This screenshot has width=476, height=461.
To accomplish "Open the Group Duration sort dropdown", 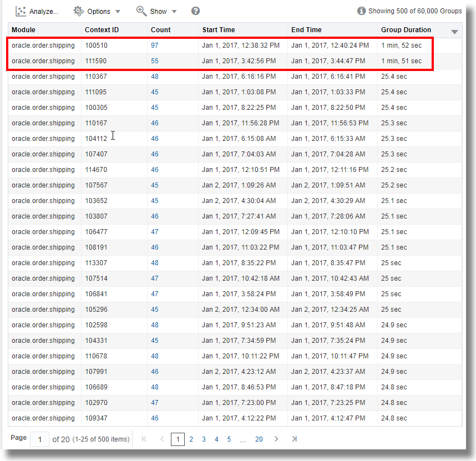I will [454, 30].
